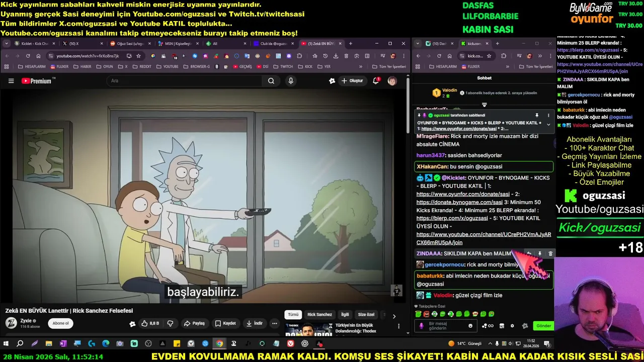Viewport: 644px width, 362px height.
Task: Go to home page in YouTube browser
Action: click(38, 56)
